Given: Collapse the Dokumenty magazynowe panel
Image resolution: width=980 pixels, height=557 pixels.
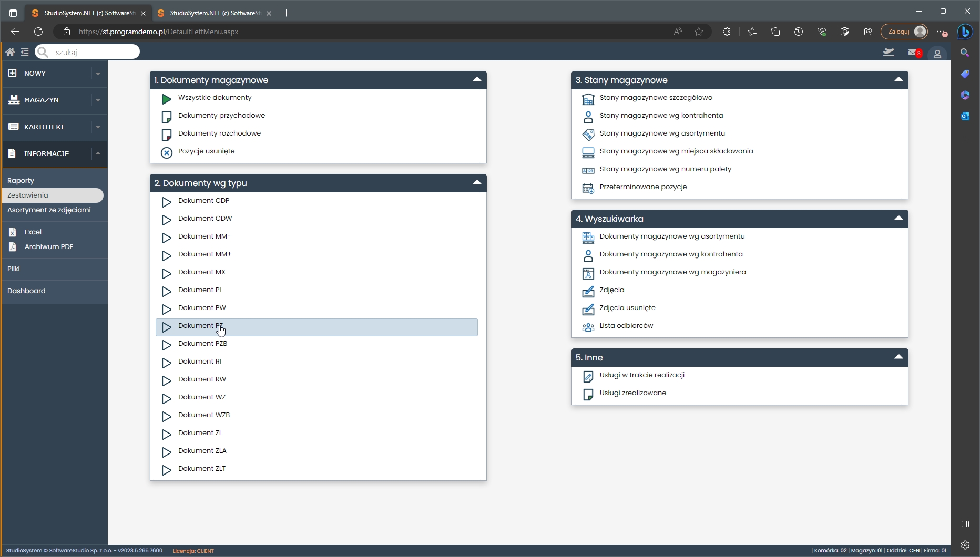Looking at the screenshot, I should point(477,80).
